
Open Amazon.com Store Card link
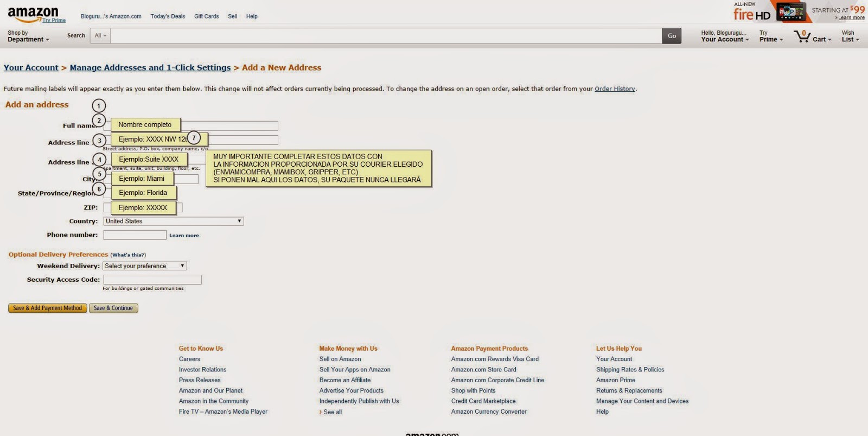click(484, 370)
